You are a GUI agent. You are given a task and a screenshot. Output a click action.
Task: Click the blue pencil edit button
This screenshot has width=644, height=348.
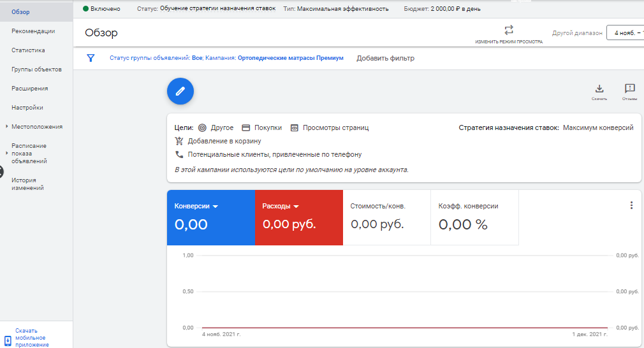(x=180, y=92)
